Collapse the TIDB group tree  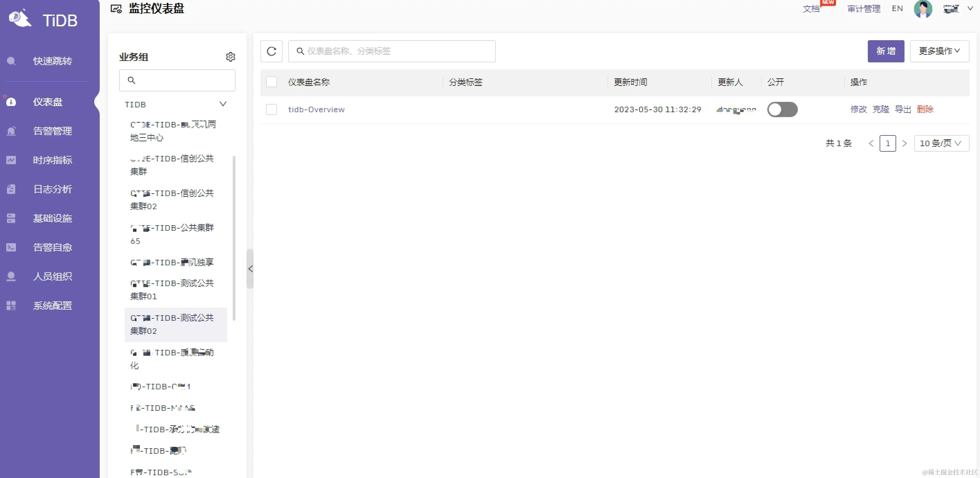click(223, 104)
